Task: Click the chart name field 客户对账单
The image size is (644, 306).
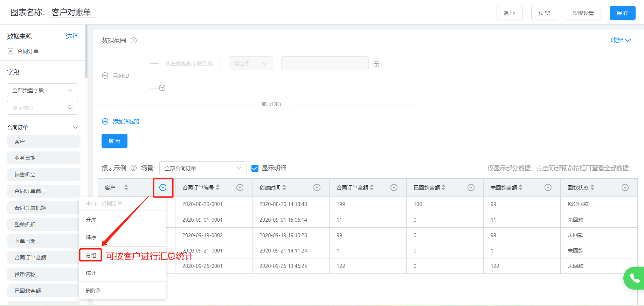Action: pos(73,13)
